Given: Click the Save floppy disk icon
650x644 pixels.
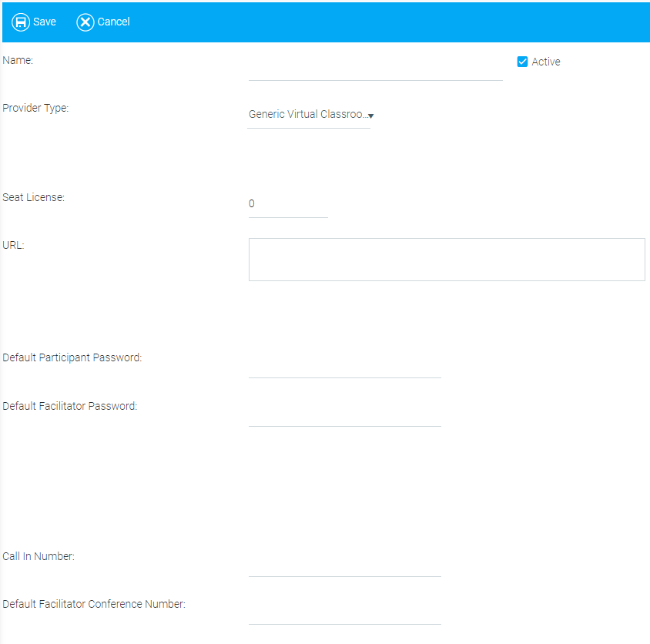Looking at the screenshot, I should (21, 22).
